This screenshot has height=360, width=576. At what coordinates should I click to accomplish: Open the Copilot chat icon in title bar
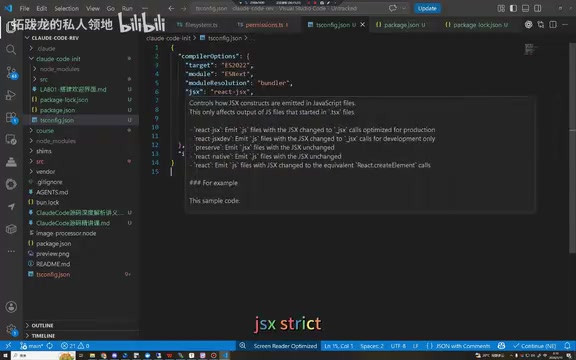coord(393,8)
